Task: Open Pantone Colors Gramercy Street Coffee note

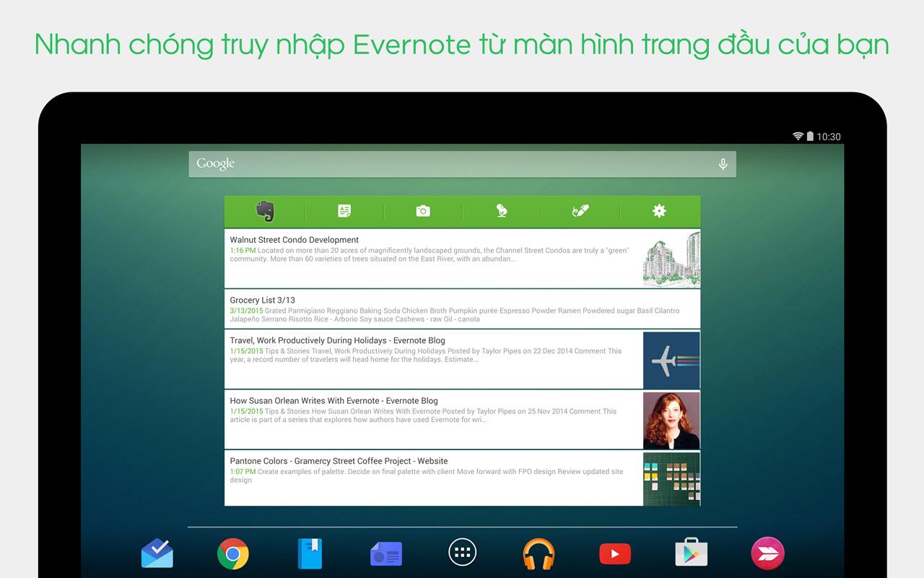Action: [462, 478]
